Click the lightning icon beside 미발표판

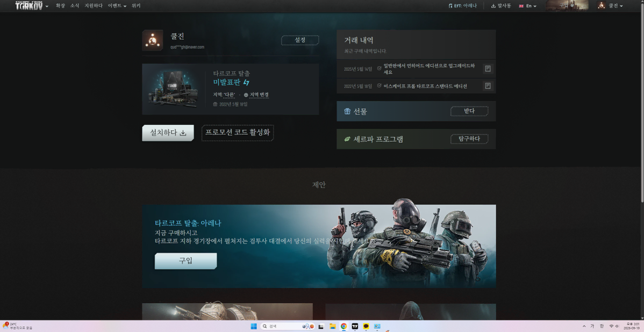tap(246, 83)
